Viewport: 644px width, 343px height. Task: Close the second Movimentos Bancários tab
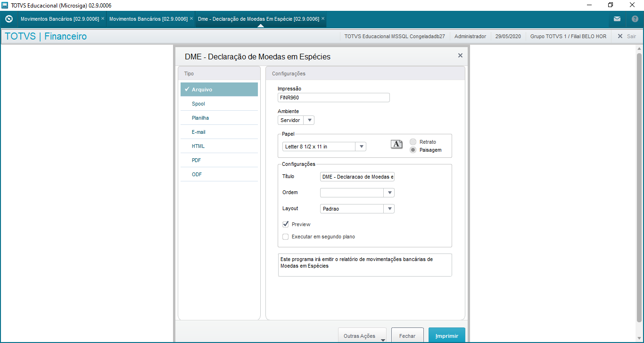pyautogui.click(x=191, y=19)
